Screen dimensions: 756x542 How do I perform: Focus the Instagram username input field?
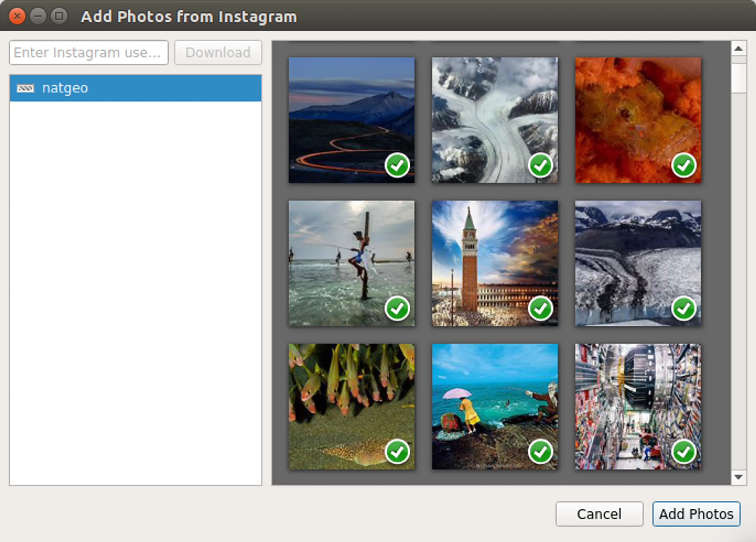pyautogui.click(x=88, y=53)
